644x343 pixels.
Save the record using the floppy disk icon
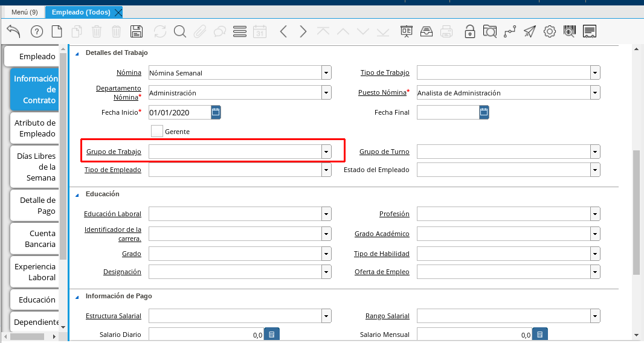[x=137, y=31]
